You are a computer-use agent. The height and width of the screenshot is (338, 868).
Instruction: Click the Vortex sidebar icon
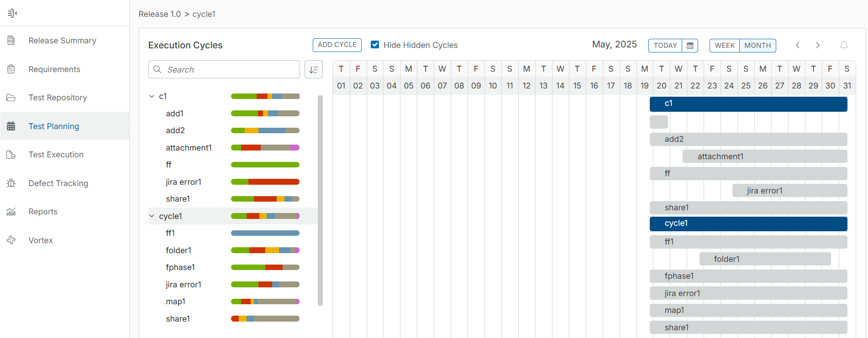(x=11, y=240)
